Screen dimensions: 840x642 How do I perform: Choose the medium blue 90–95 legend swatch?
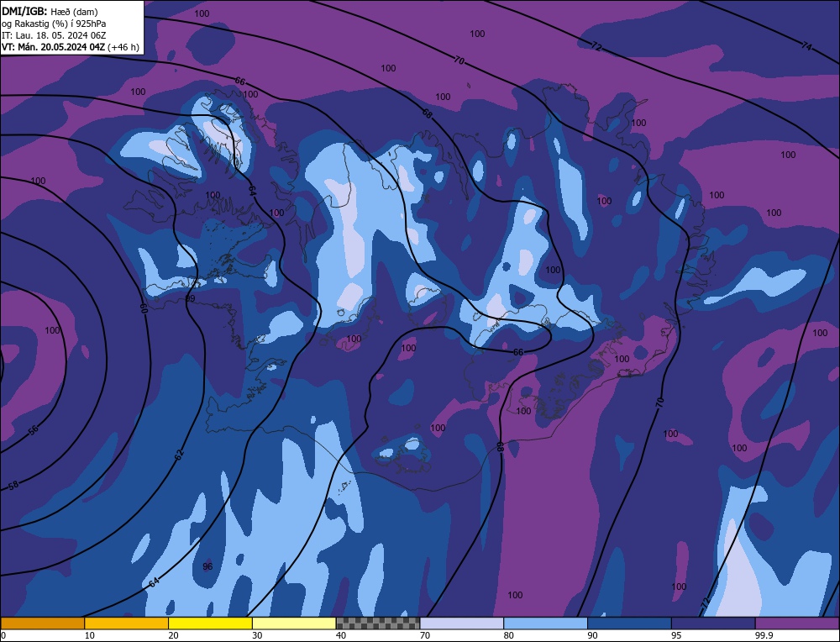pos(629,624)
